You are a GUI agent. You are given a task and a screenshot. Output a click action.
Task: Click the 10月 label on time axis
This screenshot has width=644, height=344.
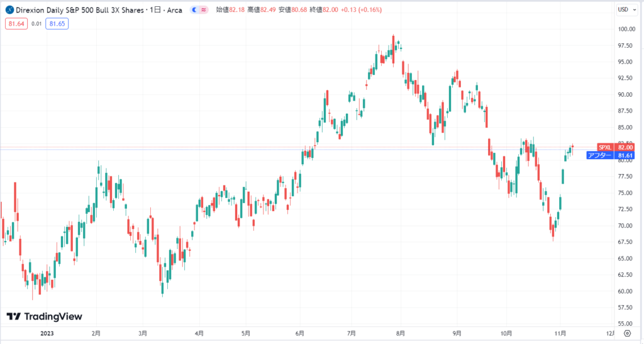click(x=506, y=333)
